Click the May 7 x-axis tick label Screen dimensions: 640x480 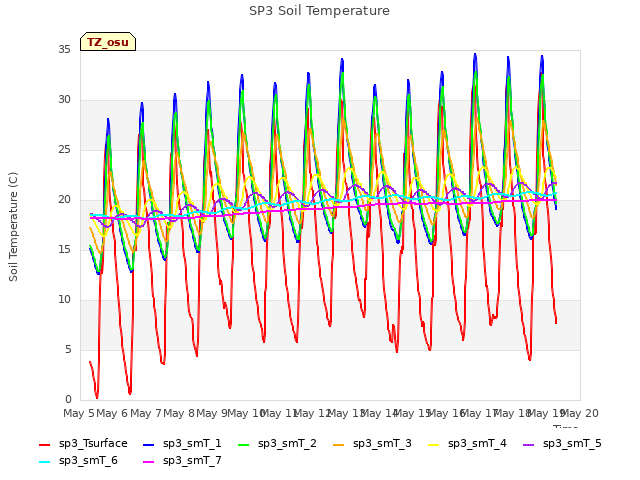point(145,413)
